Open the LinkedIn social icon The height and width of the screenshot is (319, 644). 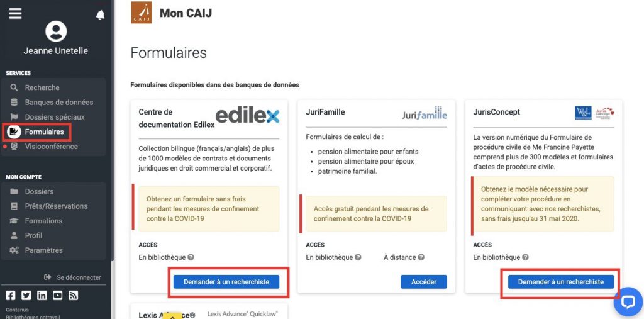[x=42, y=295]
